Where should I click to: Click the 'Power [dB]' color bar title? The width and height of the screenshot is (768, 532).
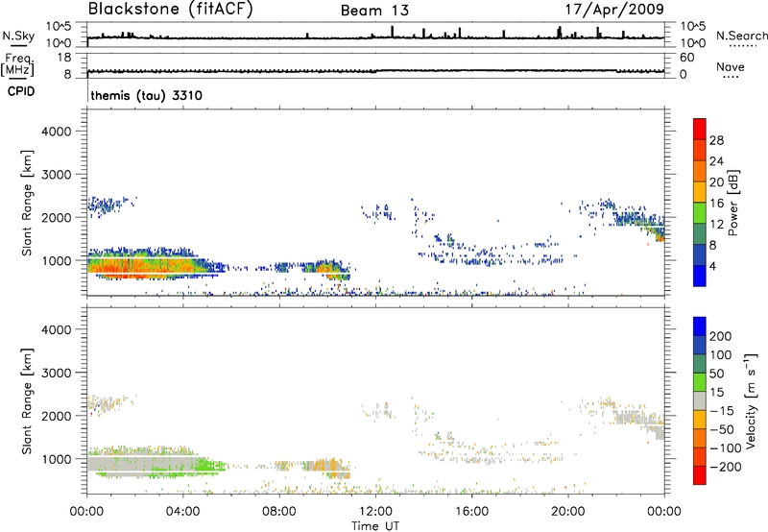click(732, 203)
